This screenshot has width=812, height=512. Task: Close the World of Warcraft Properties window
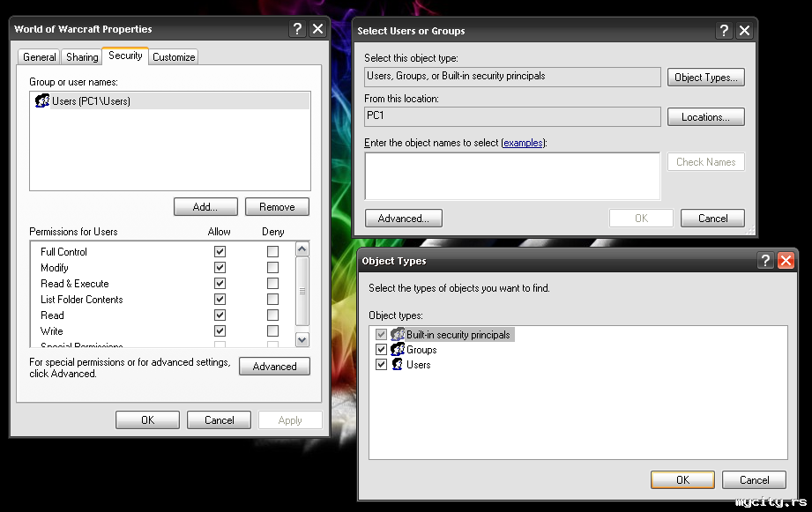[317, 29]
